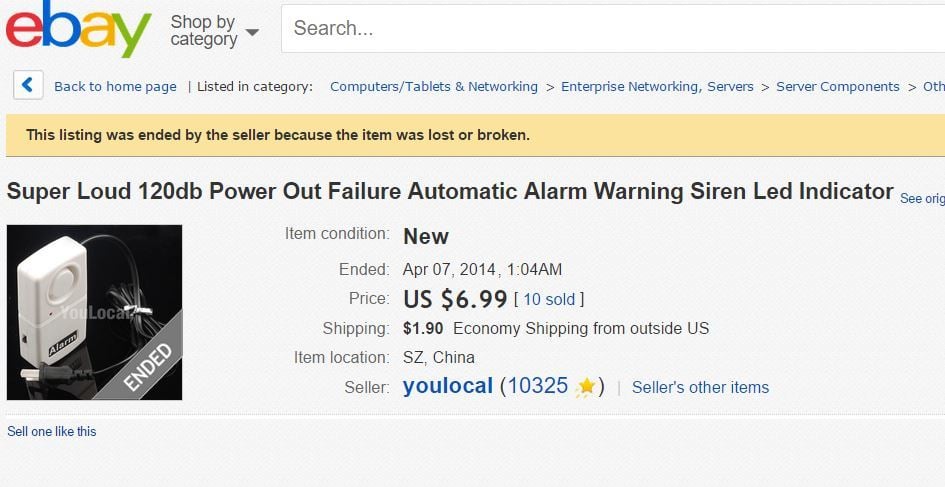Click the listing title heading
Image resolution: width=945 pixels, height=487 pixels.
coord(450,191)
